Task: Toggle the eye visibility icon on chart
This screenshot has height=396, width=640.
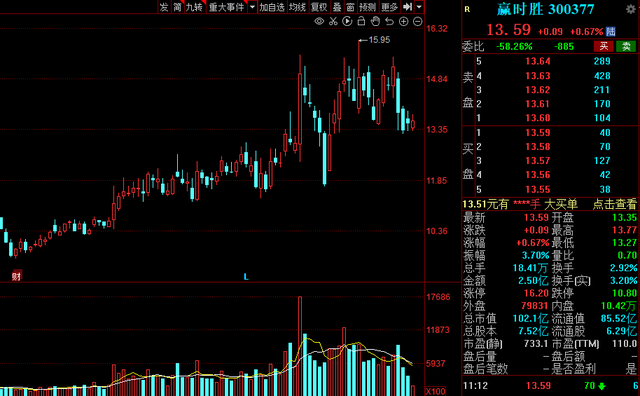Action: pos(319,21)
